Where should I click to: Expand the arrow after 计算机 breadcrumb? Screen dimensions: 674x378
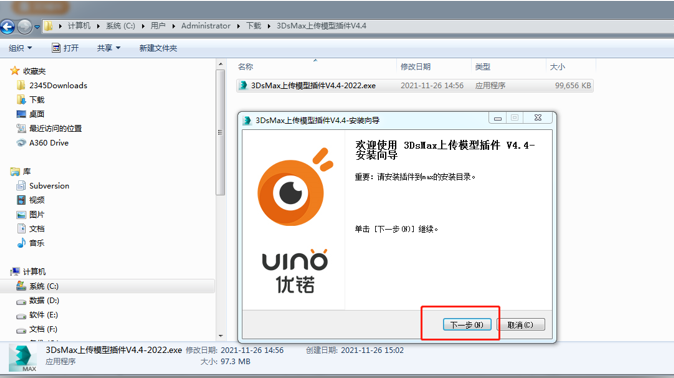pos(98,26)
